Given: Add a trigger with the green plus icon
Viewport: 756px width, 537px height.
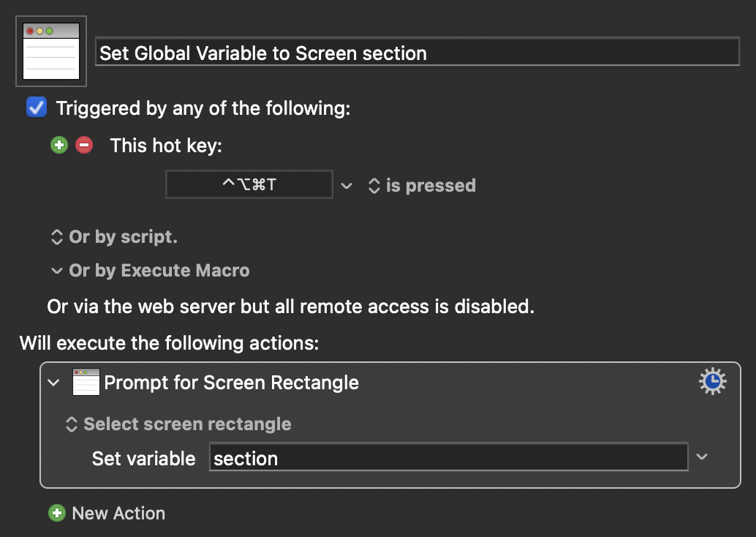Looking at the screenshot, I should point(59,145).
